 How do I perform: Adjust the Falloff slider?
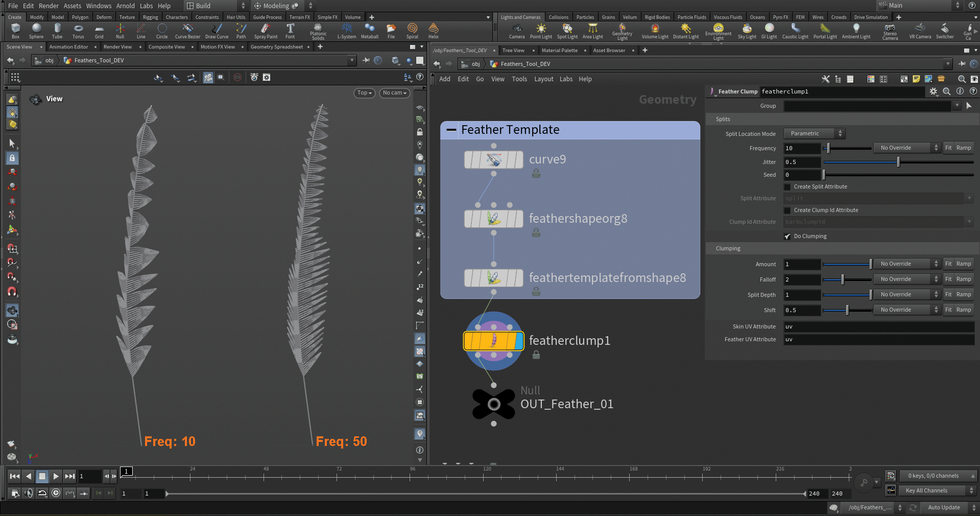[x=847, y=279]
